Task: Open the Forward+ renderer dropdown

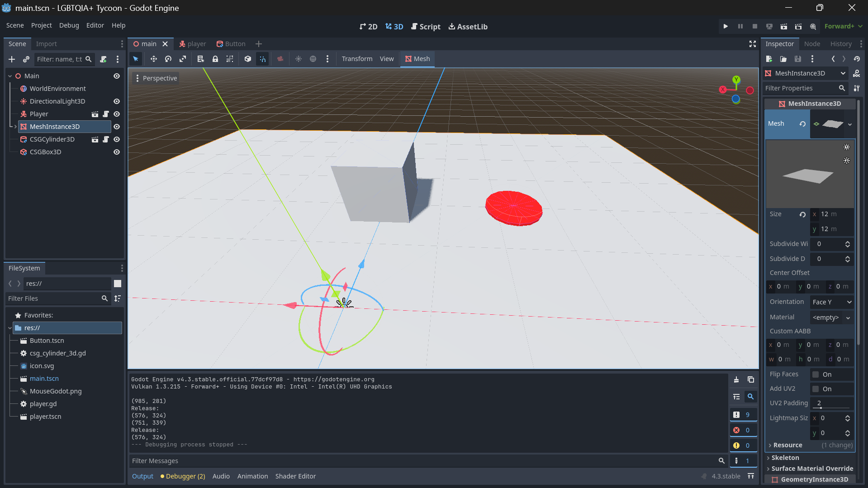Action: [x=843, y=26]
